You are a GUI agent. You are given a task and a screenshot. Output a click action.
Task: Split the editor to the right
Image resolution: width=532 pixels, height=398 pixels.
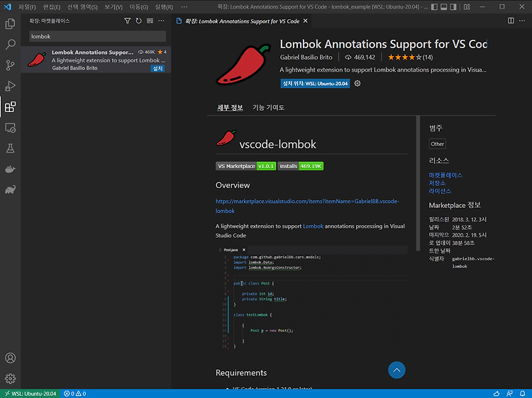click(x=511, y=21)
